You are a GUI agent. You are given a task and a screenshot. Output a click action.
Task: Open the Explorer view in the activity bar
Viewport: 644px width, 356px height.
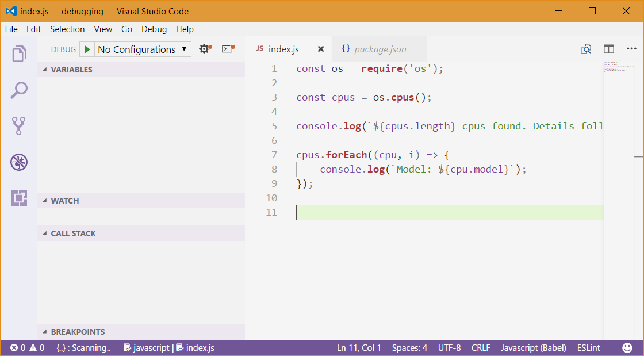point(19,54)
